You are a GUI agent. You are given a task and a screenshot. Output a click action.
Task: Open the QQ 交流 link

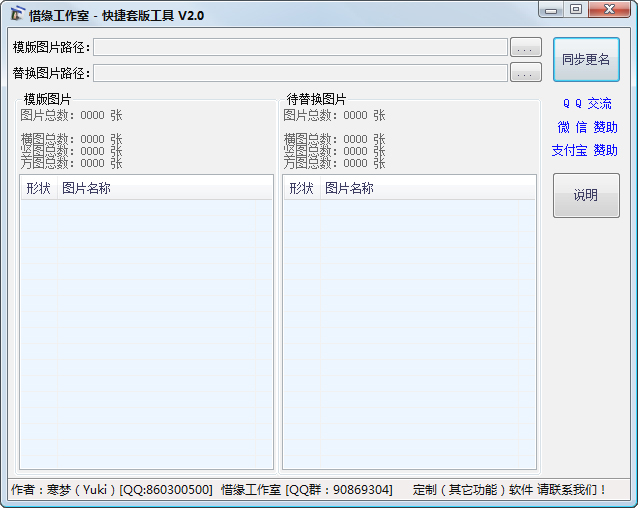tap(587, 103)
